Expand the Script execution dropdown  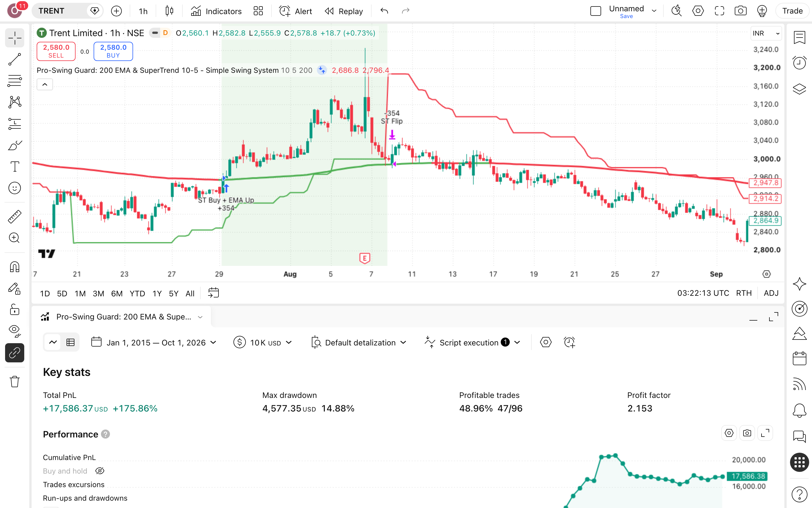(x=473, y=342)
